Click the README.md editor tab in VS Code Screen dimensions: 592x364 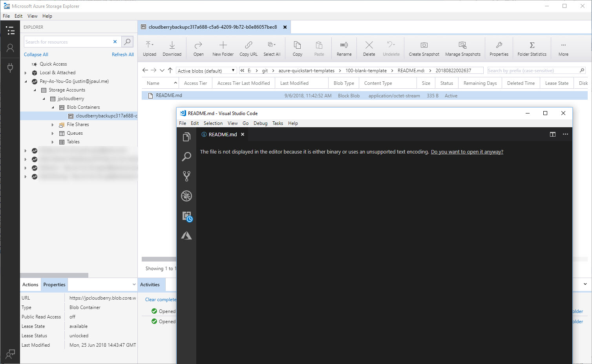(223, 134)
